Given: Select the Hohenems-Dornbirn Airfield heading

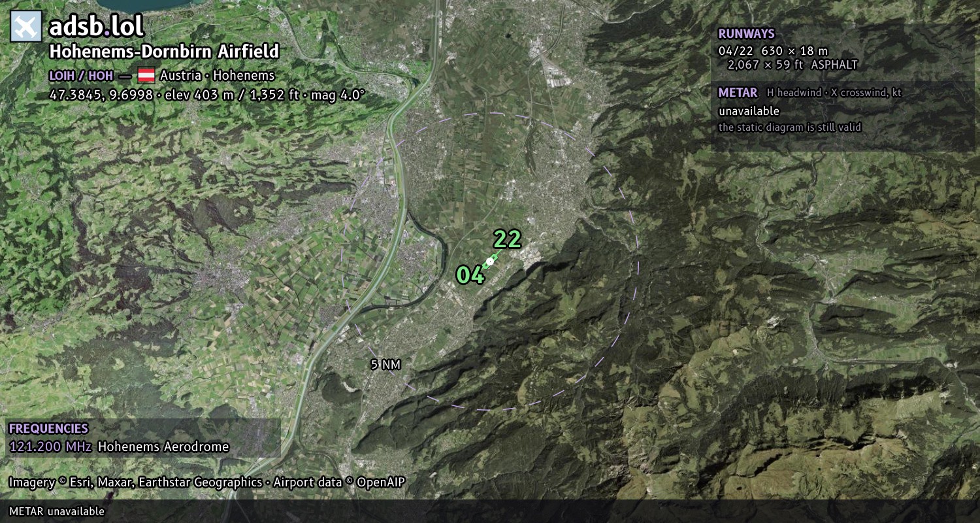Looking at the screenshot, I should coord(164,51).
